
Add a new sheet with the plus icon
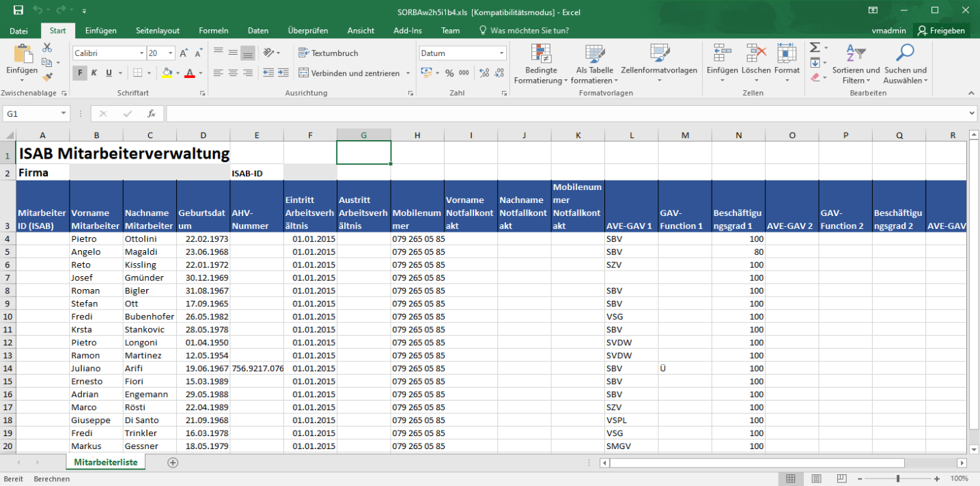(x=173, y=463)
